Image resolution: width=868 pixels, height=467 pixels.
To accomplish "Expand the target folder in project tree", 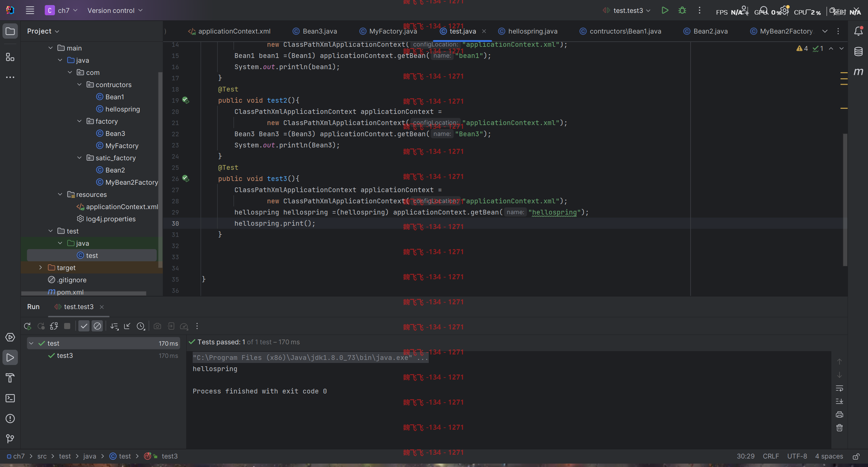I will pos(41,267).
